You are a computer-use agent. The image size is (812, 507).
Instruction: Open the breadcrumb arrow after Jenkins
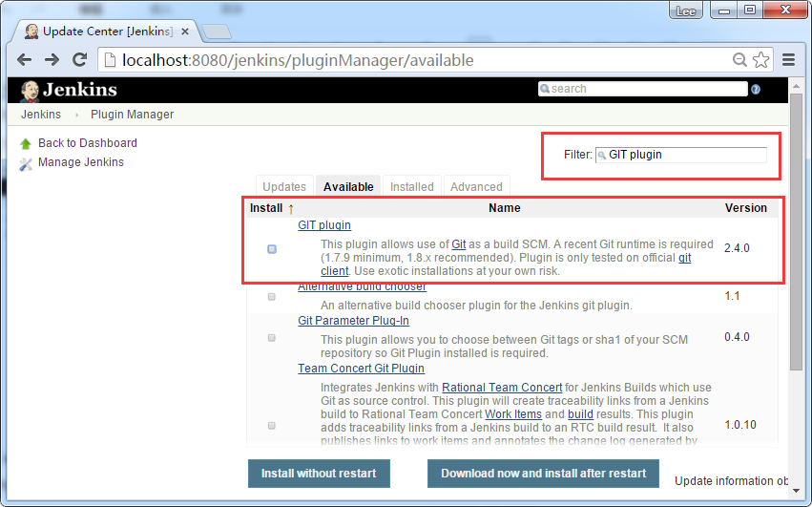pyautogui.click(x=76, y=115)
